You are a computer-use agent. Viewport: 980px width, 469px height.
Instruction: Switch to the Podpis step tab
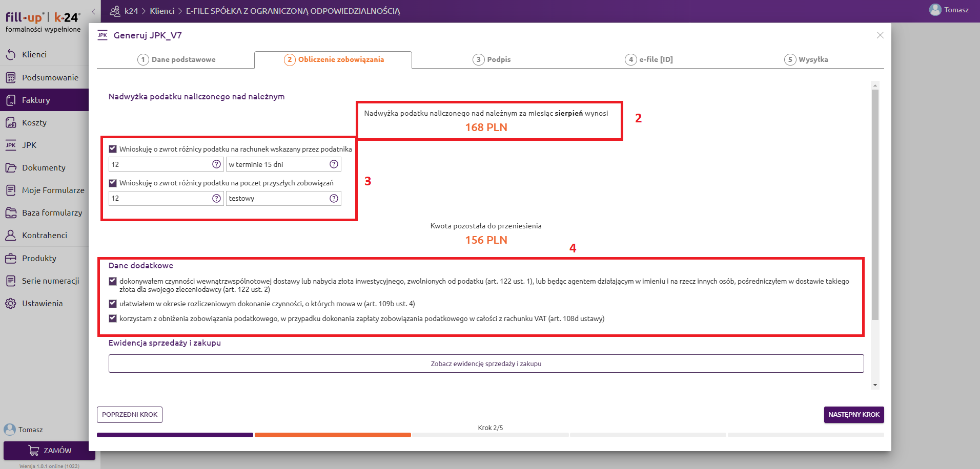tap(492, 59)
